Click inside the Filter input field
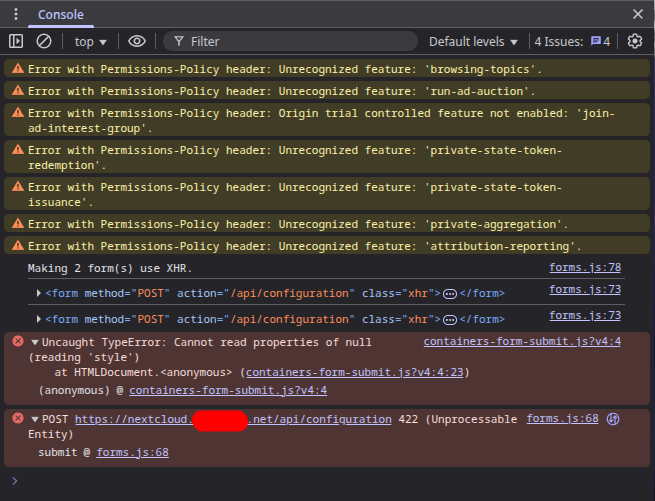The width and height of the screenshot is (655, 501). (290, 41)
